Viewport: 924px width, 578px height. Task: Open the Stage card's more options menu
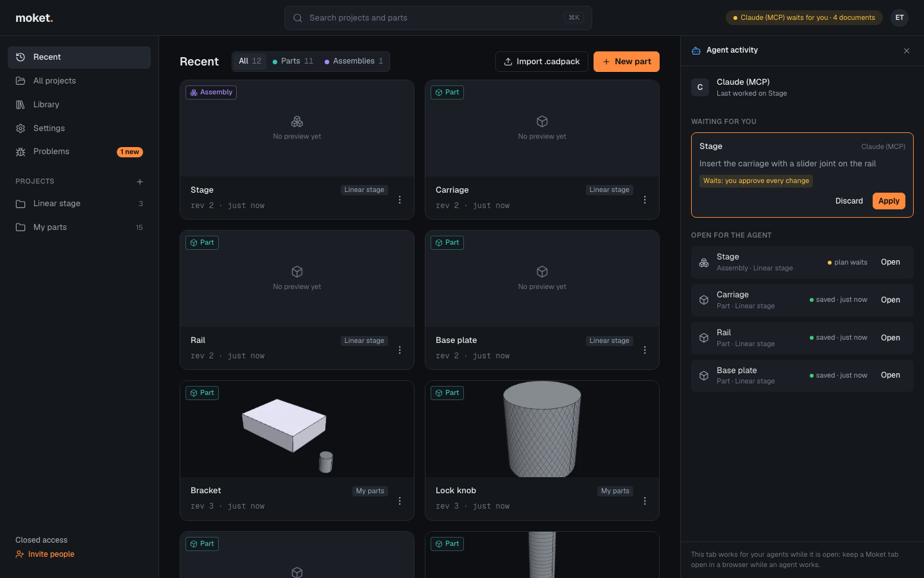click(400, 200)
